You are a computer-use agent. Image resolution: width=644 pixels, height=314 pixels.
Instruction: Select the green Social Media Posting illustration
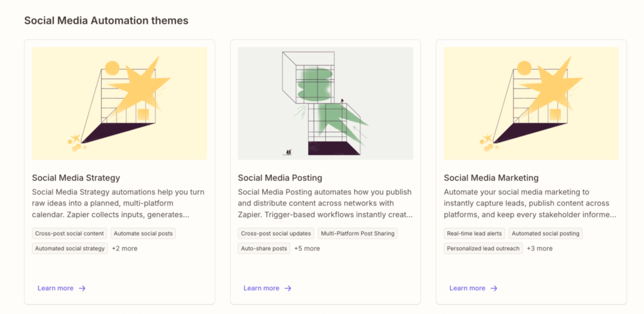tap(325, 104)
